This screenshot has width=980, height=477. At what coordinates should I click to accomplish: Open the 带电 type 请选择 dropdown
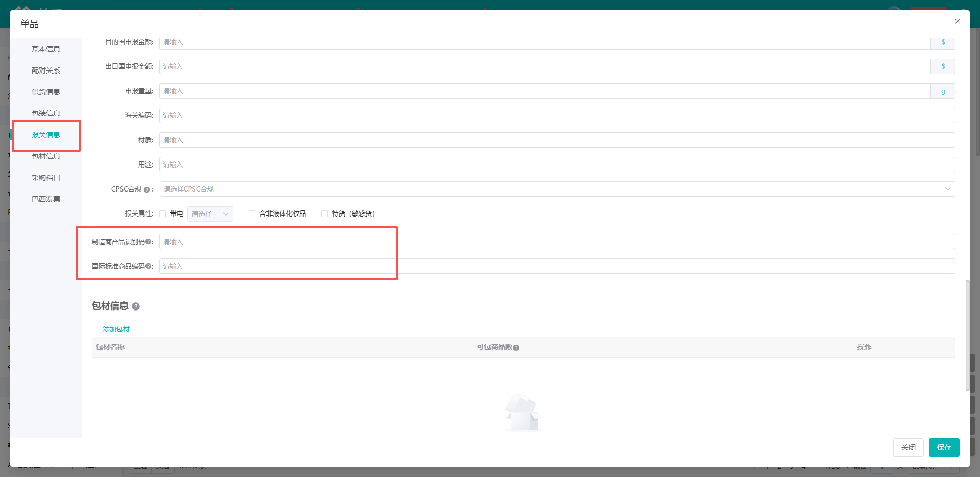tap(210, 214)
